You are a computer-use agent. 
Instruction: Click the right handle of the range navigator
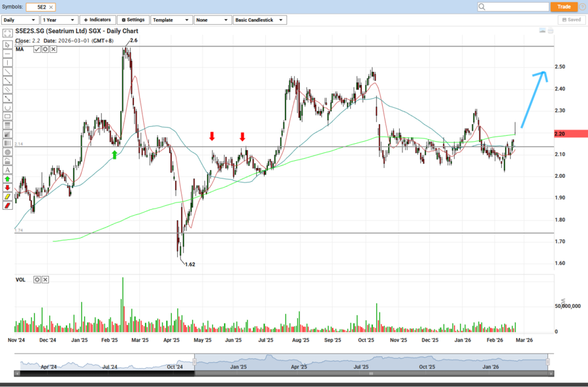coord(548,362)
